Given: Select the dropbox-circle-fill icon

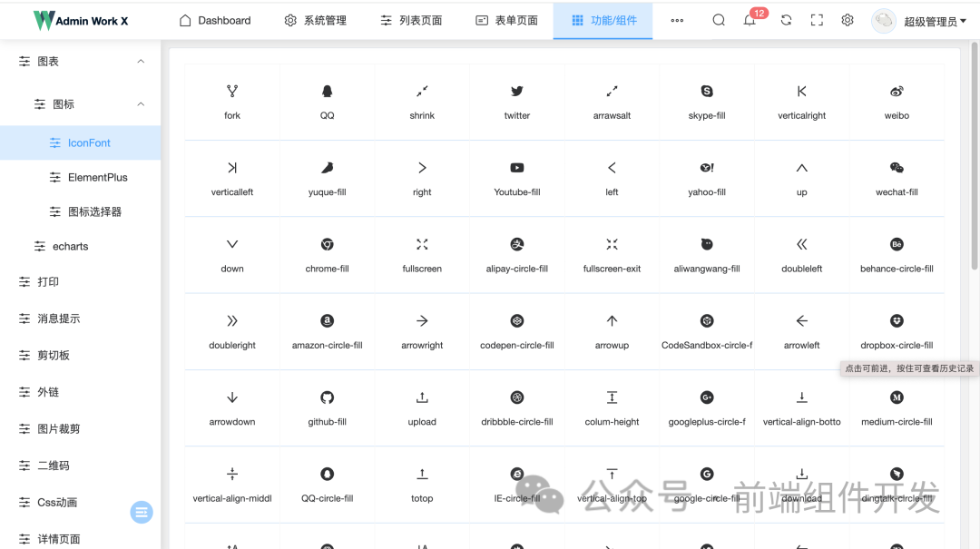Looking at the screenshot, I should [897, 320].
